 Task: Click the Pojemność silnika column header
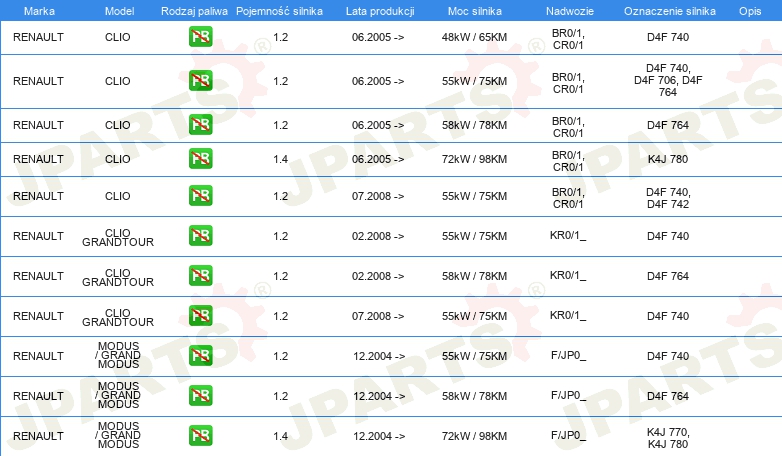279,11
